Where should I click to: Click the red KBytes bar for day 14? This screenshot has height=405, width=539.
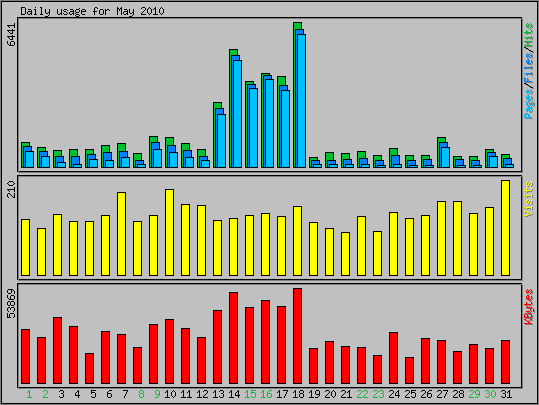click(x=233, y=338)
